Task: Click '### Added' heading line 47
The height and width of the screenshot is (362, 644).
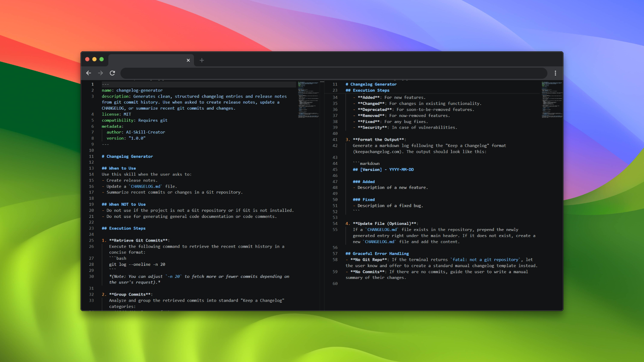Action: (364, 182)
